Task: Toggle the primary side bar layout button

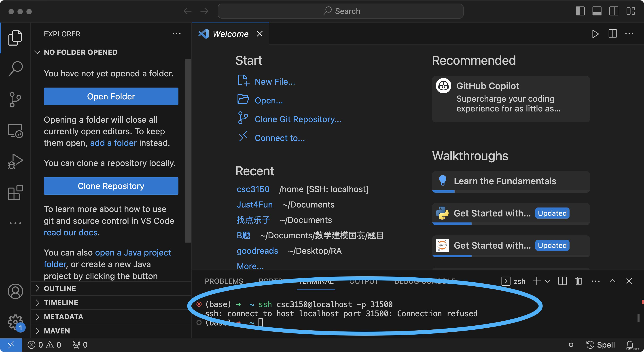Action: coord(580,11)
